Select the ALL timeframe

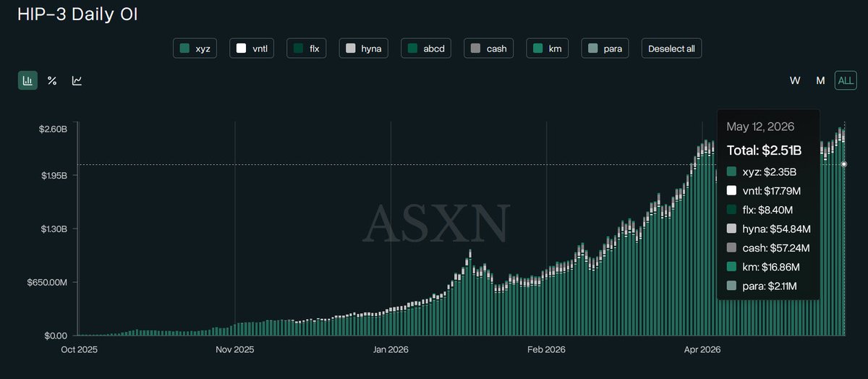[x=845, y=80]
